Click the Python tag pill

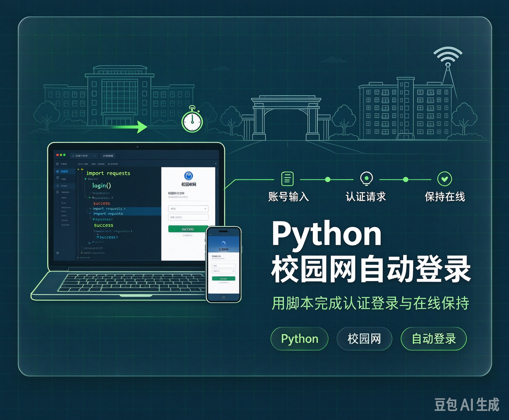click(299, 339)
